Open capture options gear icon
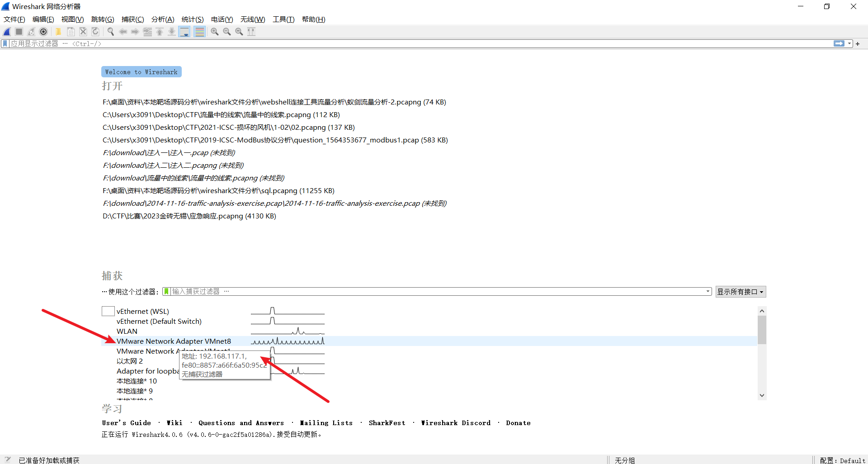The height and width of the screenshot is (464, 868). coord(43,32)
